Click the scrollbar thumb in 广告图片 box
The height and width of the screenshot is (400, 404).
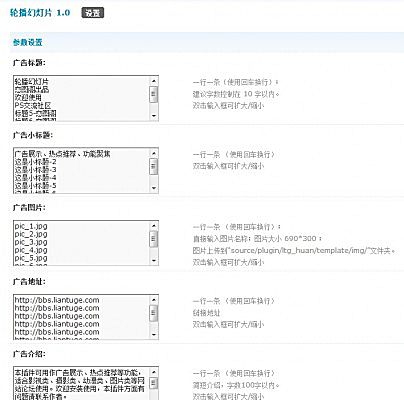tap(154, 239)
